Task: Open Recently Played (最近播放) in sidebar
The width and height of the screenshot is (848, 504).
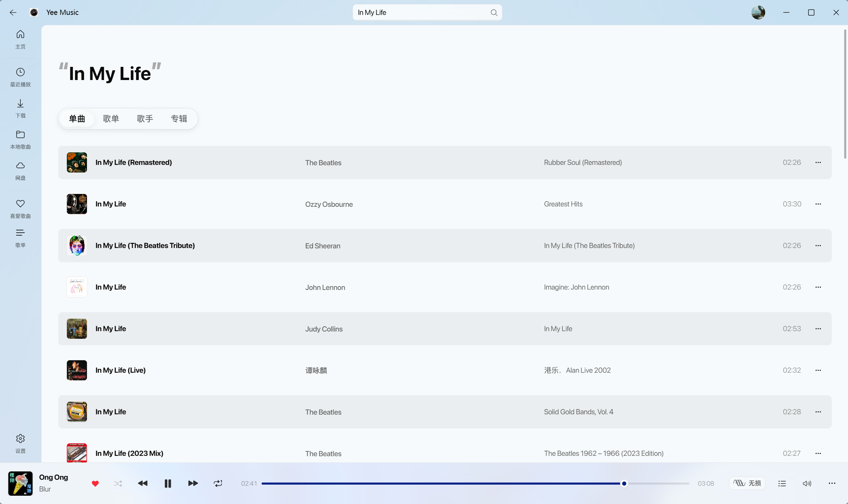Action: [x=20, y=77]
